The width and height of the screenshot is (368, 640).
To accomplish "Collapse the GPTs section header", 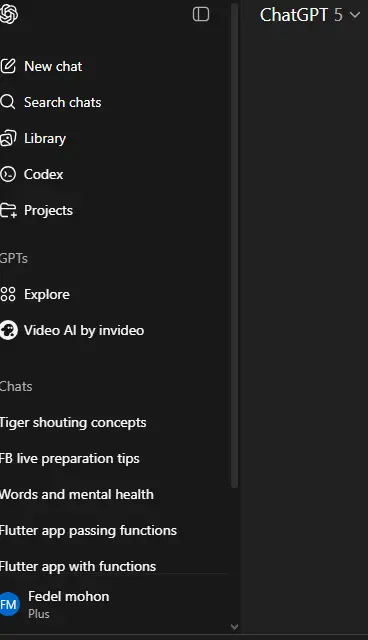I will pyautogui.click(x=13, y=258).
